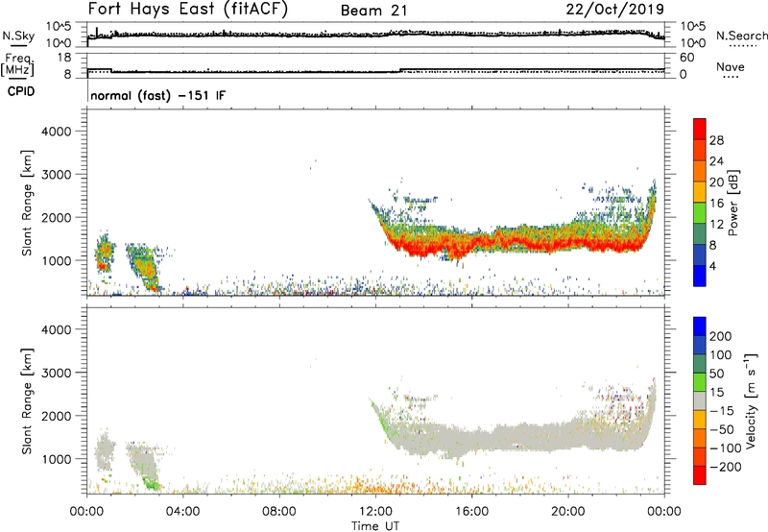The image size is (768, 532).
Task: Click the power panel 'Slant Range [km]' label
Action: 27,203
